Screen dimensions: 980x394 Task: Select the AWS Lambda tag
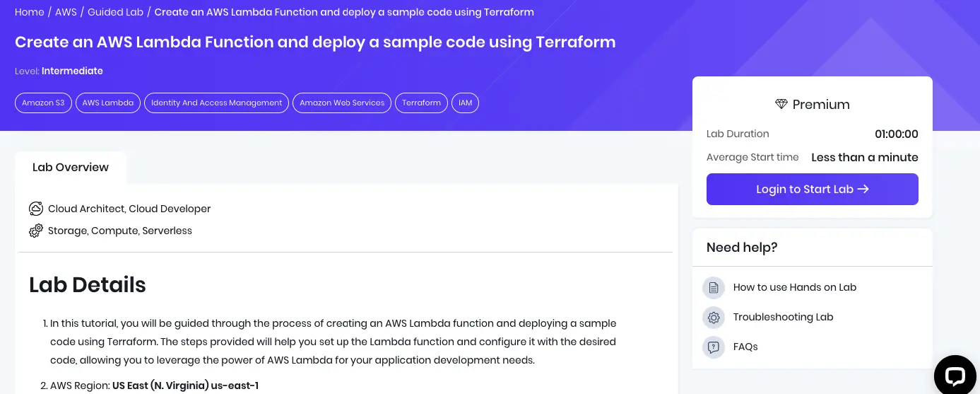click(x=108, y=103)
